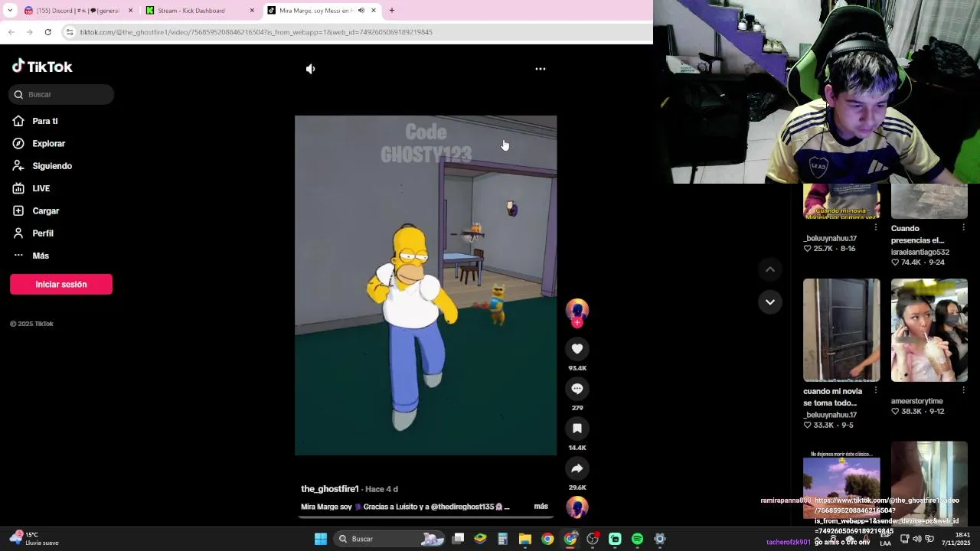Click the TikTok logo
The width and height of the screenshot is (980, 551).
tap(42, 67)
